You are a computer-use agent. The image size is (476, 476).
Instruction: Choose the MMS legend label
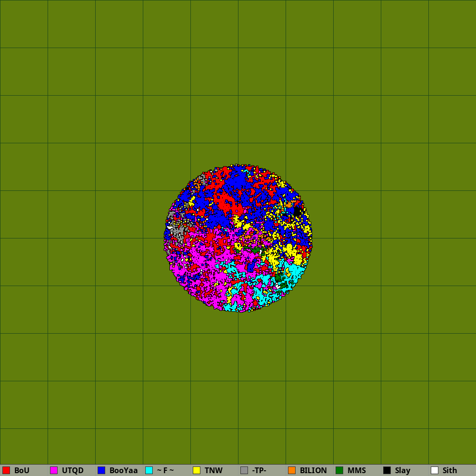(x=357, y=470)
